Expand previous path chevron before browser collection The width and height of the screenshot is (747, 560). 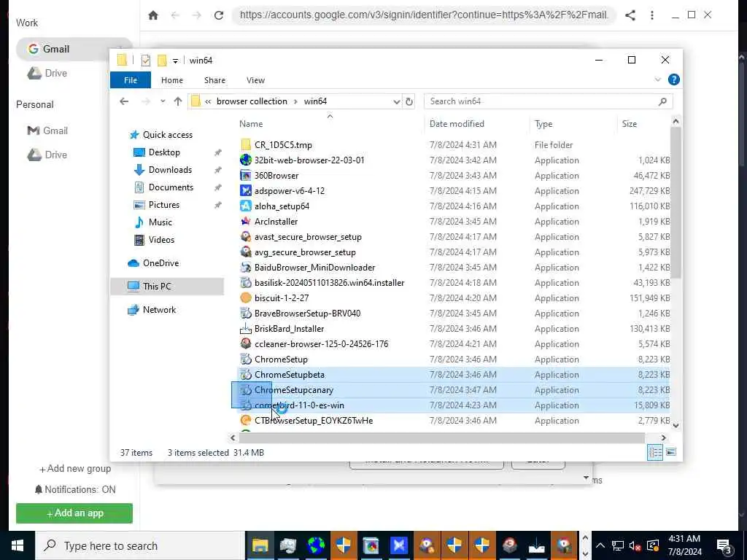point(208,101)
